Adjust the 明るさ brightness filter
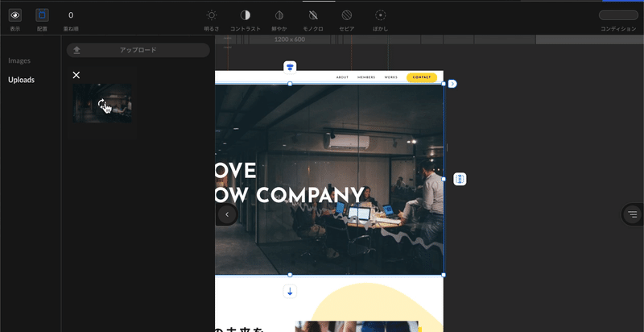 212,15
